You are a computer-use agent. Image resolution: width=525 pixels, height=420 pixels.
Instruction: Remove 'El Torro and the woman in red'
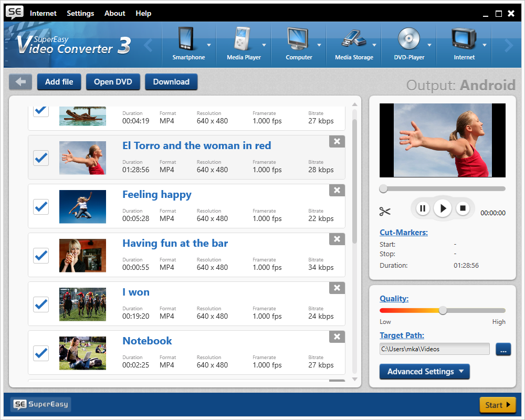click(x=337, y=141)
